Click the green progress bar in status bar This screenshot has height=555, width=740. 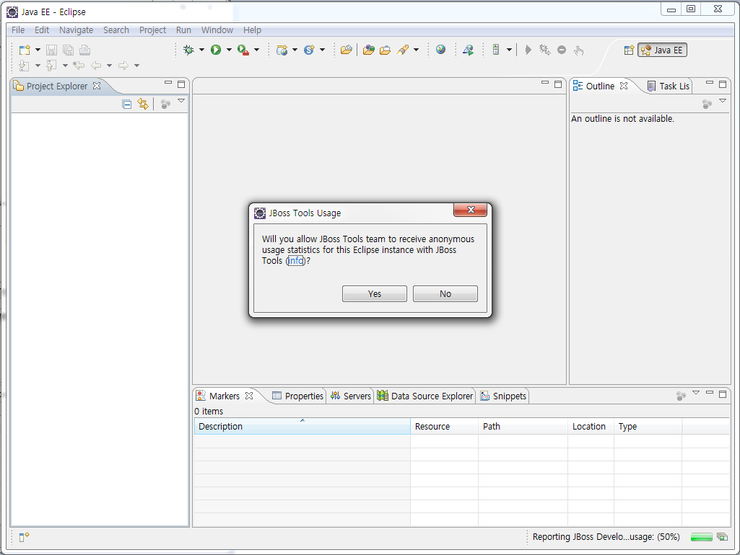click(x=701, y=537)
